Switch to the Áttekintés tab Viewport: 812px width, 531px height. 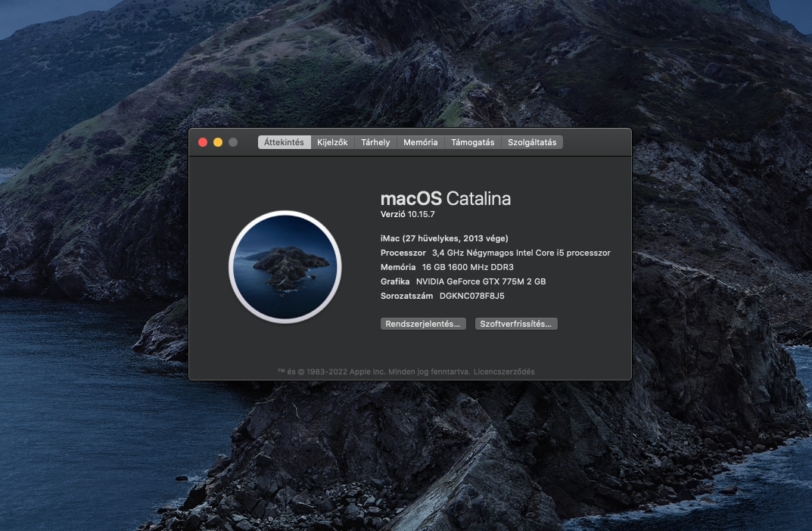285,142
